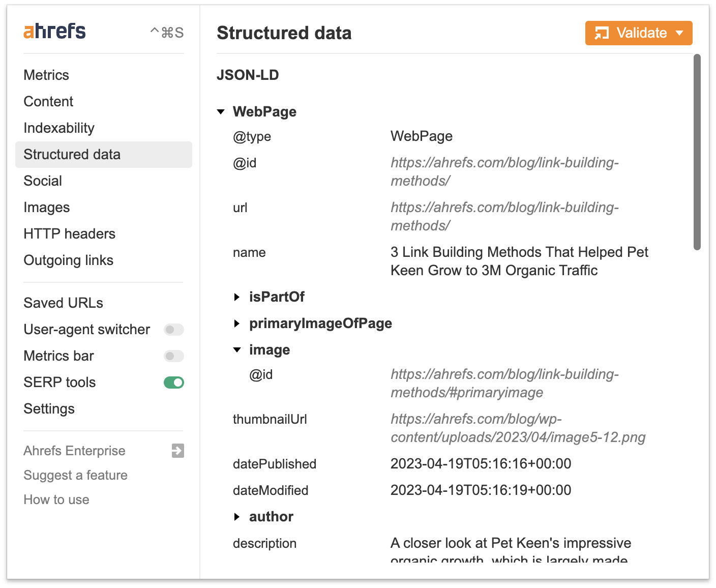Collapse the image node
The image size is (716, 588).
(x=237, y=350)
